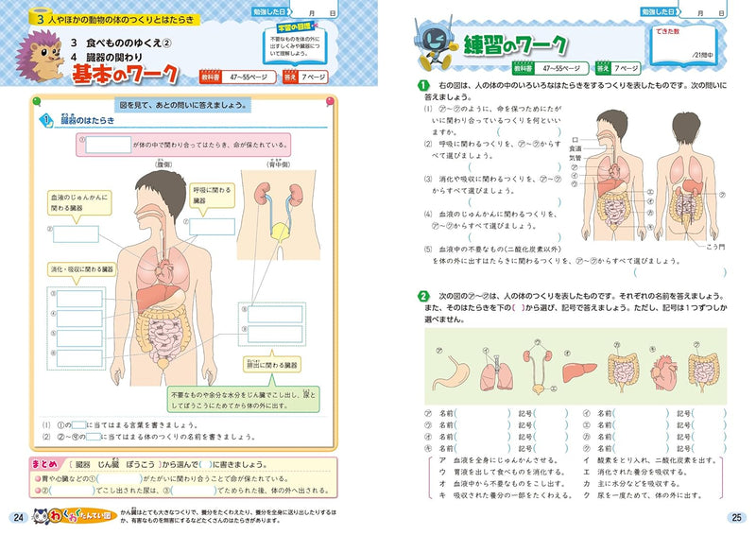Click the 名前 blank for organ ㋐
The height and width of the screenshot is (535, 756).
(x=482, y=413)
